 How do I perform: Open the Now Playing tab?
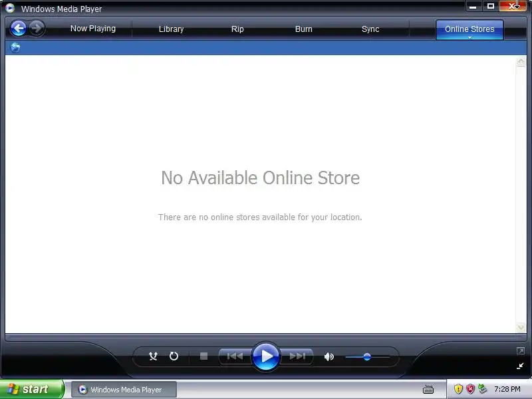coord(93,29)
